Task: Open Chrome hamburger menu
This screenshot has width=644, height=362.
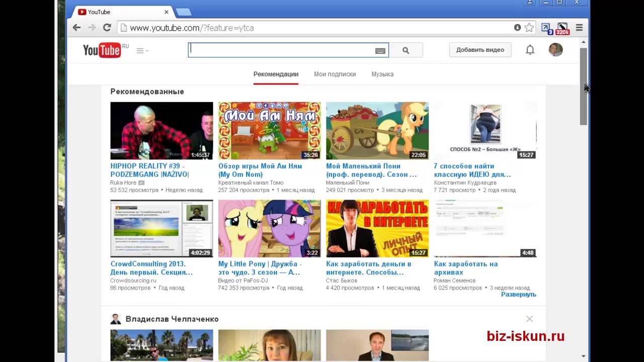Action: [579, 28]
